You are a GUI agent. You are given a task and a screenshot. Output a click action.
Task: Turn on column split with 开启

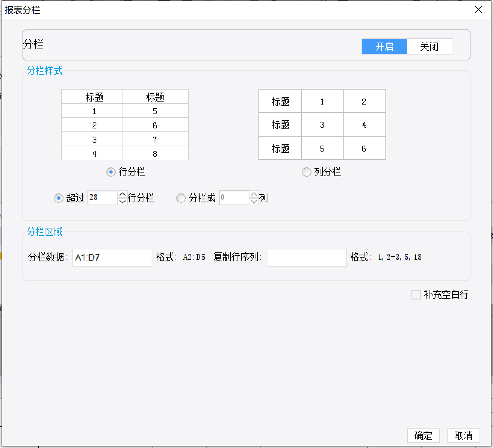coord(384,47)
